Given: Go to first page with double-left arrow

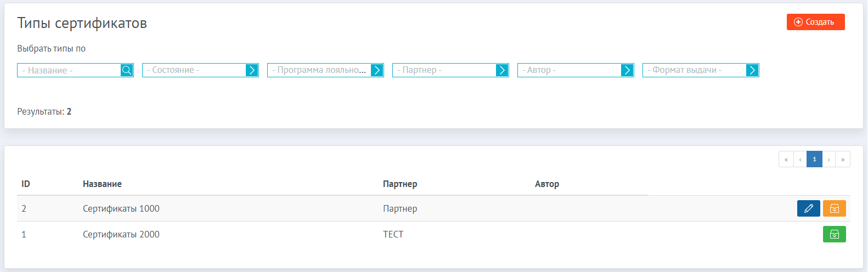Looking at the screenshot, I should (786, 159).
